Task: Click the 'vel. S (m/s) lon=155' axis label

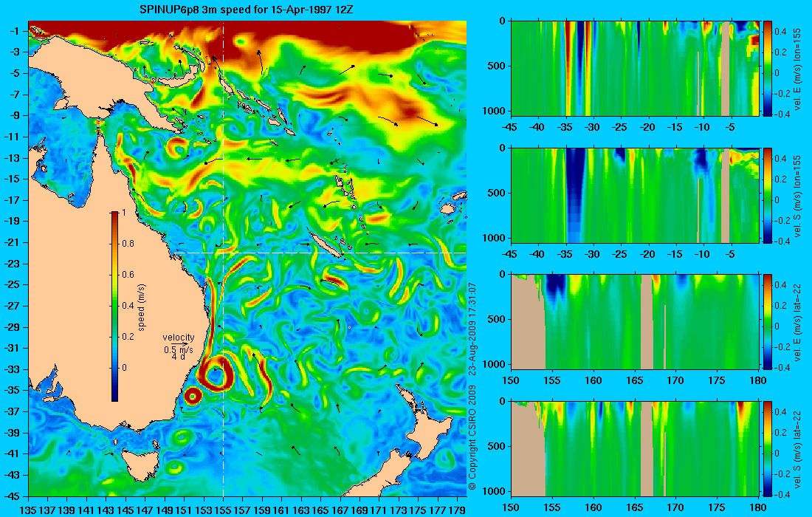Action: point(797,196)
